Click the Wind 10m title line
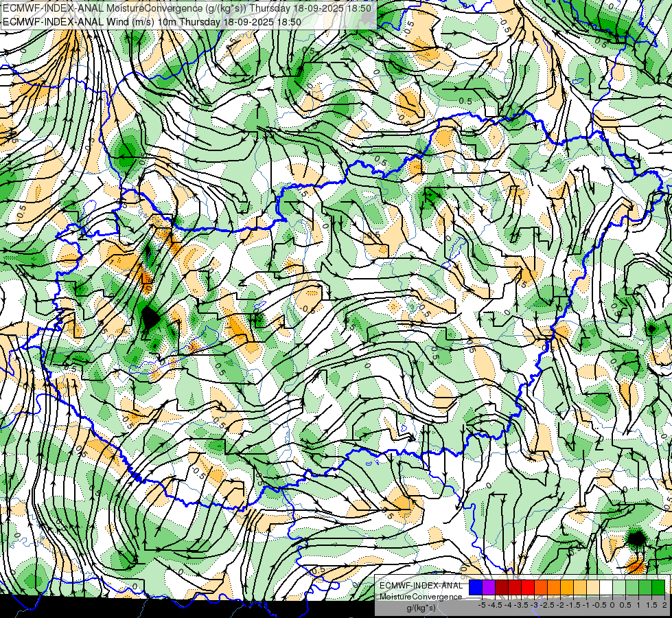Screen dimensions: 672x618 click(x=152, y=22)
